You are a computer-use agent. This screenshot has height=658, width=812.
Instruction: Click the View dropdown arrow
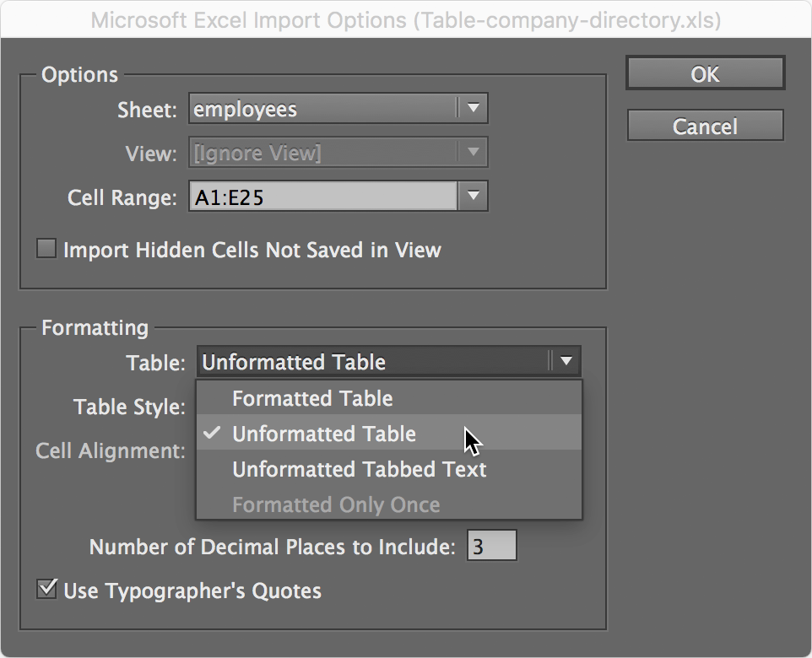click(x=475, y=152)
